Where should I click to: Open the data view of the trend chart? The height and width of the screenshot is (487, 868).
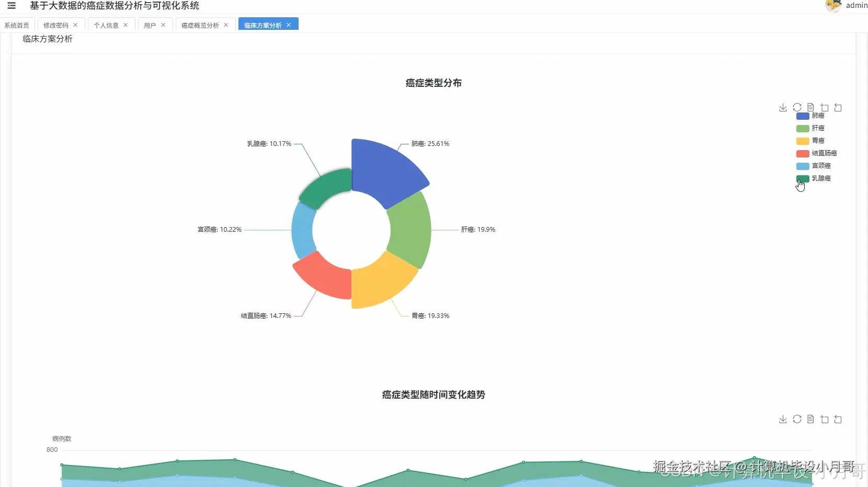click(x=810, y=419)
